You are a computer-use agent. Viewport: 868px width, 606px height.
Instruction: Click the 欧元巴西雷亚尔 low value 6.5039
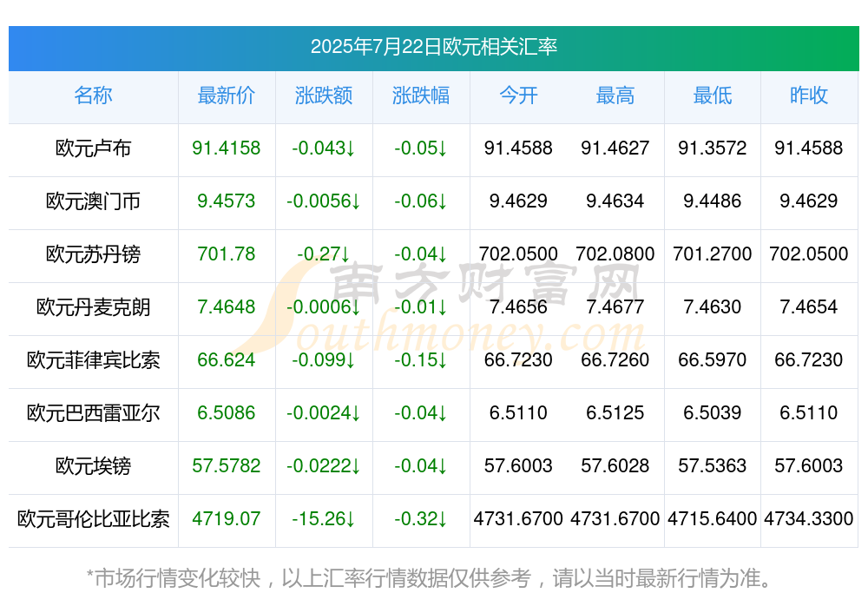click(713, 413)
